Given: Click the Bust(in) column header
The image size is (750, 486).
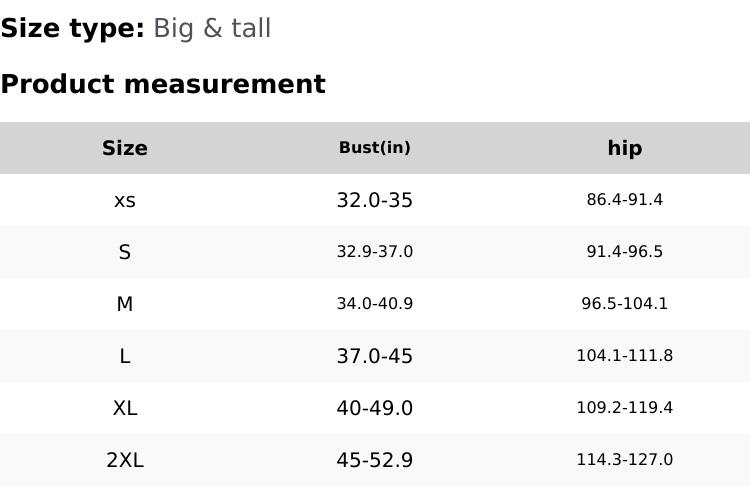Looking at the screenshot, I should click(375, 148).
